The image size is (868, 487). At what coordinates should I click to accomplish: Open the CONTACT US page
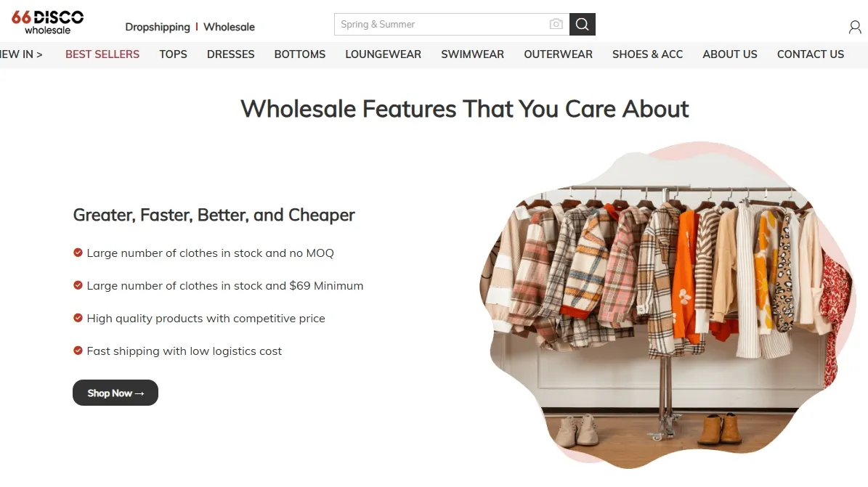tap(811, 54)
